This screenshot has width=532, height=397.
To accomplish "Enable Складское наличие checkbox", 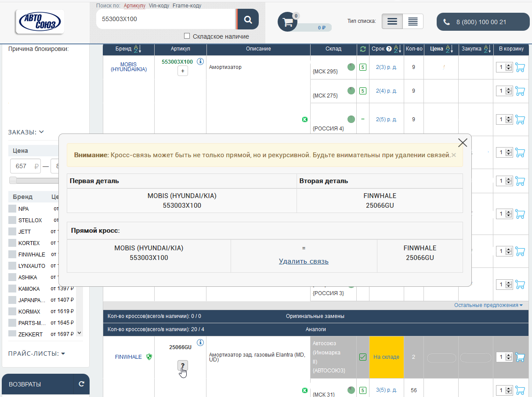I will [187, 36].
